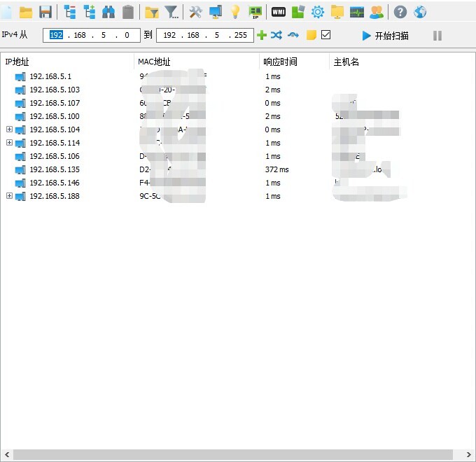Click the light bulb icon
Viewport: 476px width, 462px height.
coord(235,12)
